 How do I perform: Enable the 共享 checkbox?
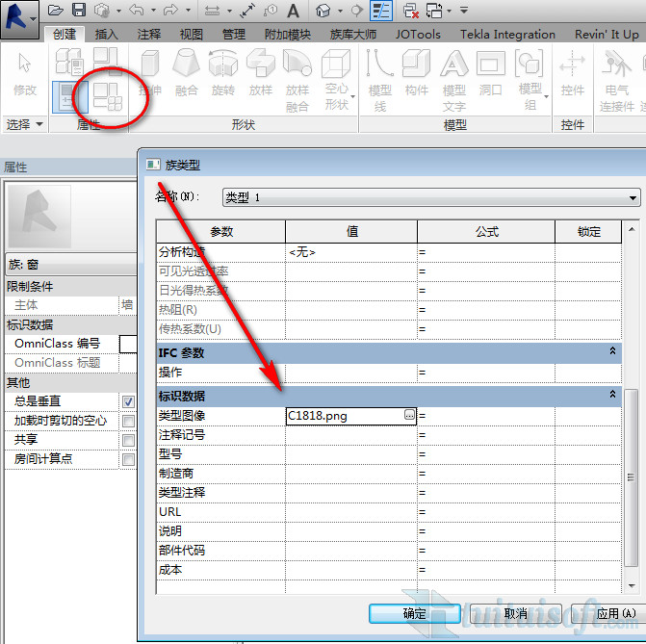coord(128,440)
